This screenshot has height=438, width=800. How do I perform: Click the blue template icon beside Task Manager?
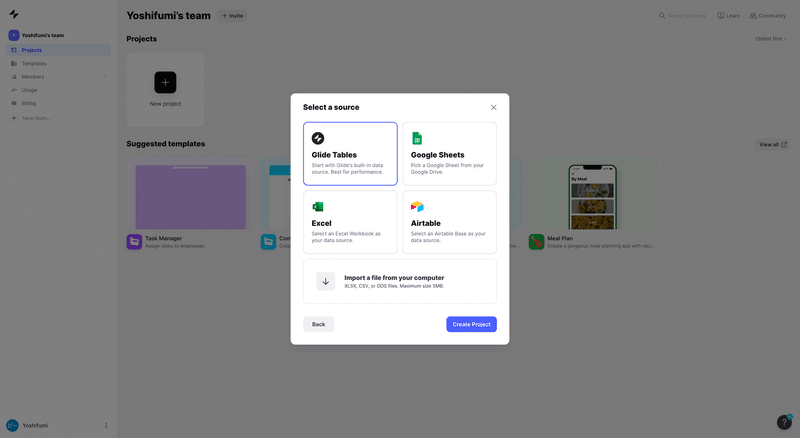[x=268, y=241]
